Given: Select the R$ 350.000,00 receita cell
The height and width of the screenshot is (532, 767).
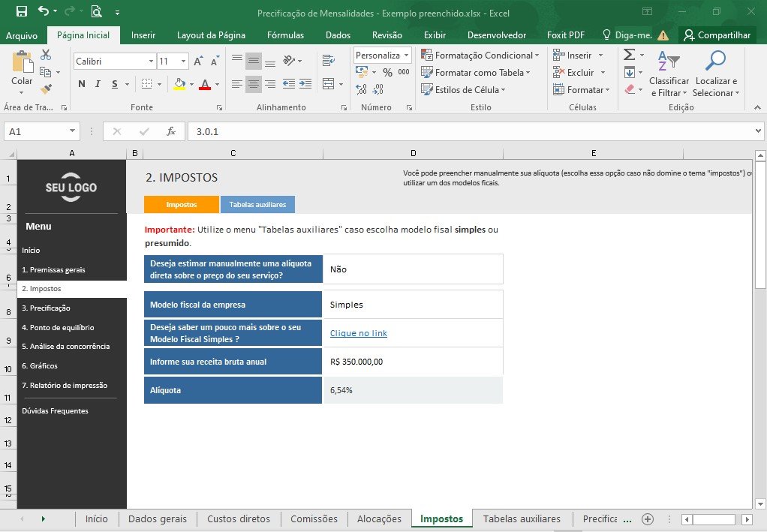Looking at the screenshot, I should [414, 362].
